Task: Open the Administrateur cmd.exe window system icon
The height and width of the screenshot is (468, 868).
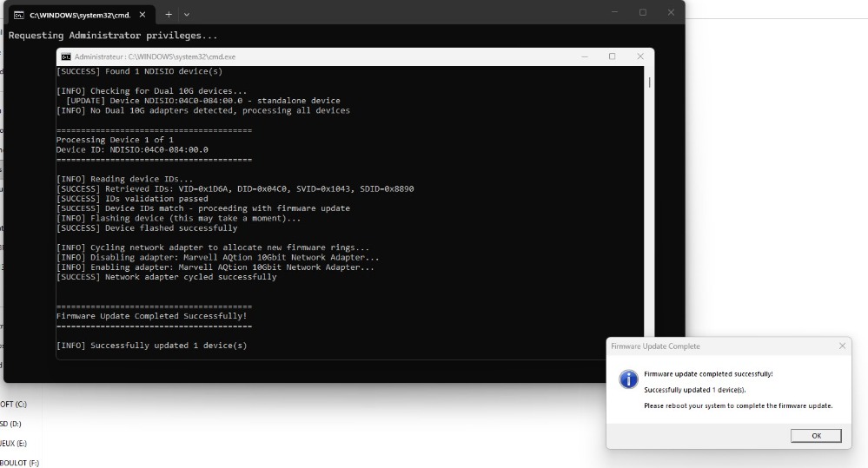Action: click(x=66, y=56)
